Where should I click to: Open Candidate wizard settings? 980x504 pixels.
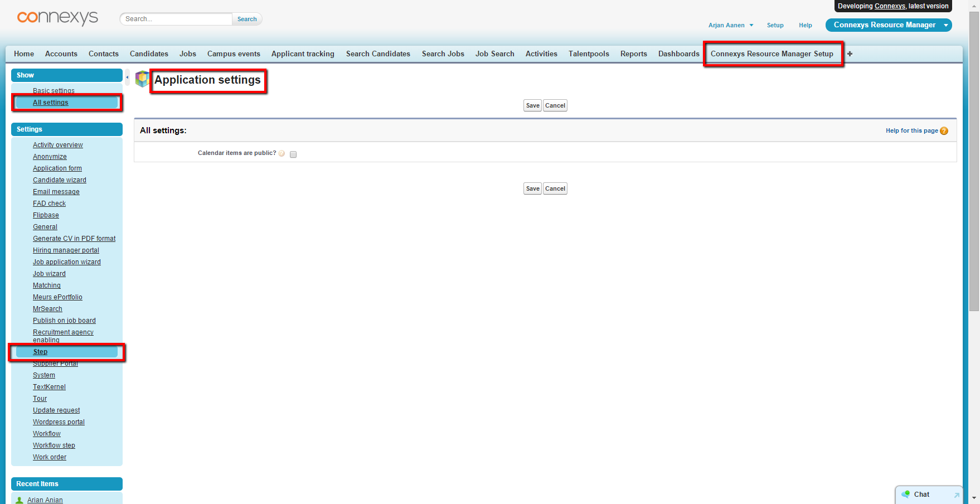(60, 180)
